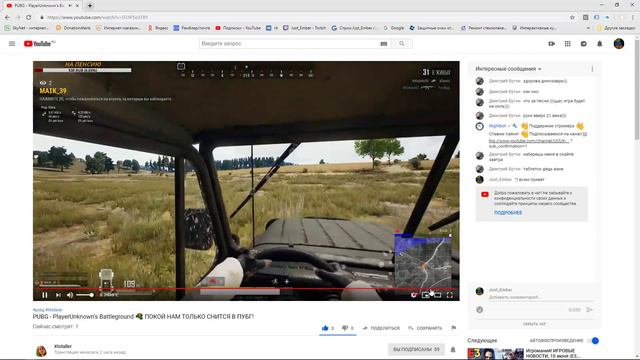Reload the page
The image size is (640, 360).
[x=29, y=18]
